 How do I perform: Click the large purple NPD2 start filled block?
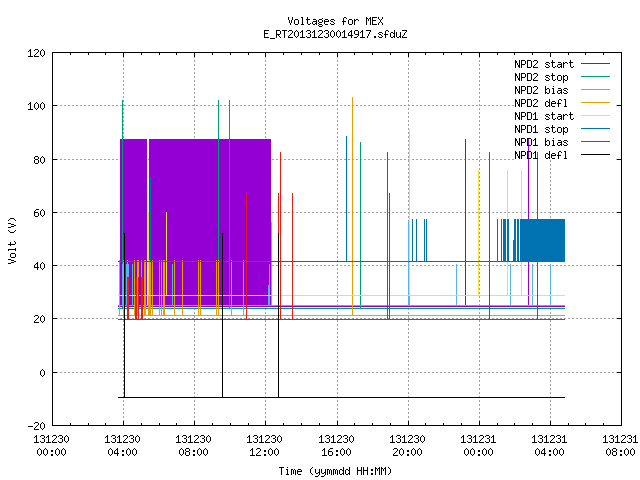(195, 222)
